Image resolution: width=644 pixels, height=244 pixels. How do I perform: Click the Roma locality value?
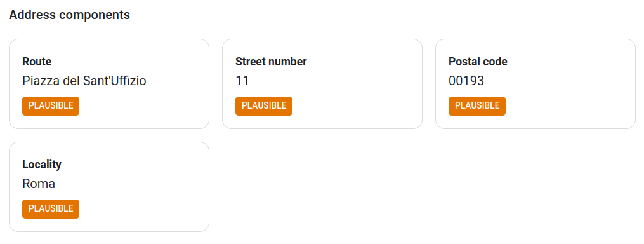coord(39,184)
